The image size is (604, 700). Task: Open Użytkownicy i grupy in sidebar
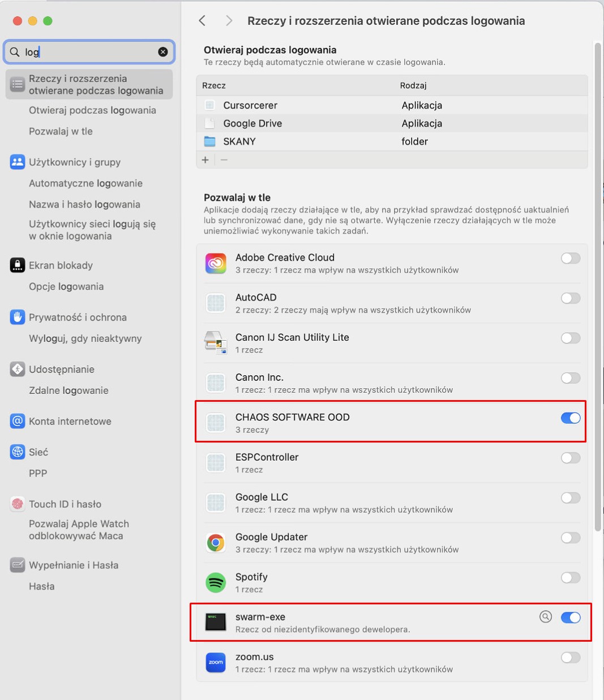pyautogui.click(x=75, y=162)
